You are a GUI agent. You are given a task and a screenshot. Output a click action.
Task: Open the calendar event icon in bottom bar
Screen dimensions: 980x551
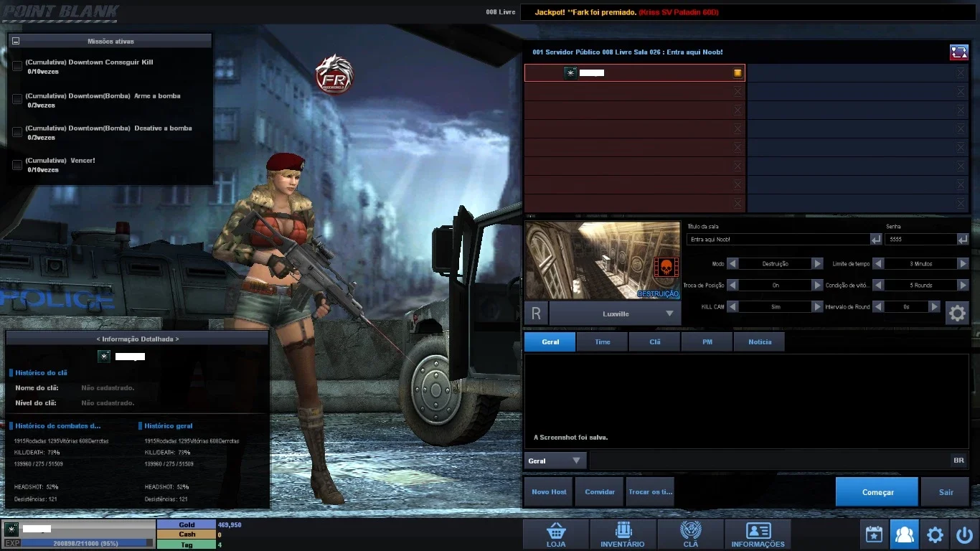pyautogui.click(x=875, y=535)
